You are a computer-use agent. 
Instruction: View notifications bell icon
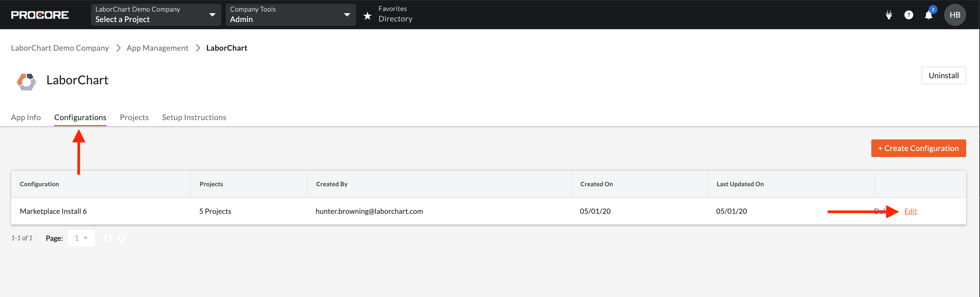click(x=929, y=15)
